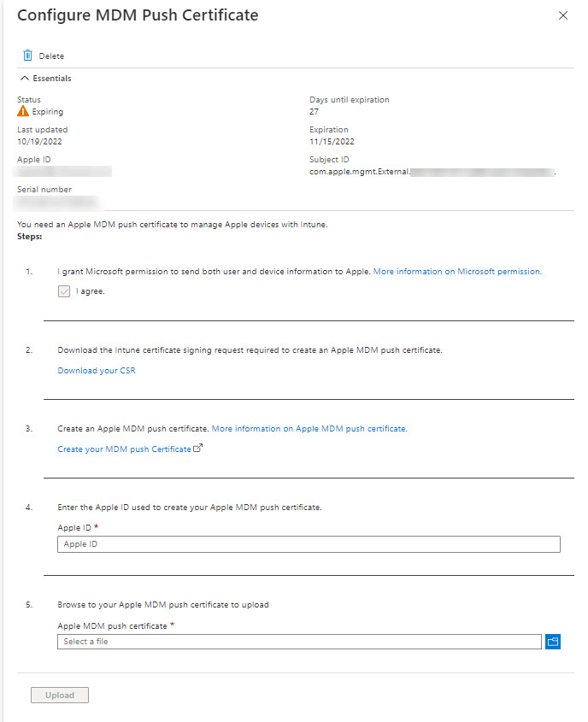Click the blue folder browse icon
This screenshot has height=722, width=588.
coord(552,642)
